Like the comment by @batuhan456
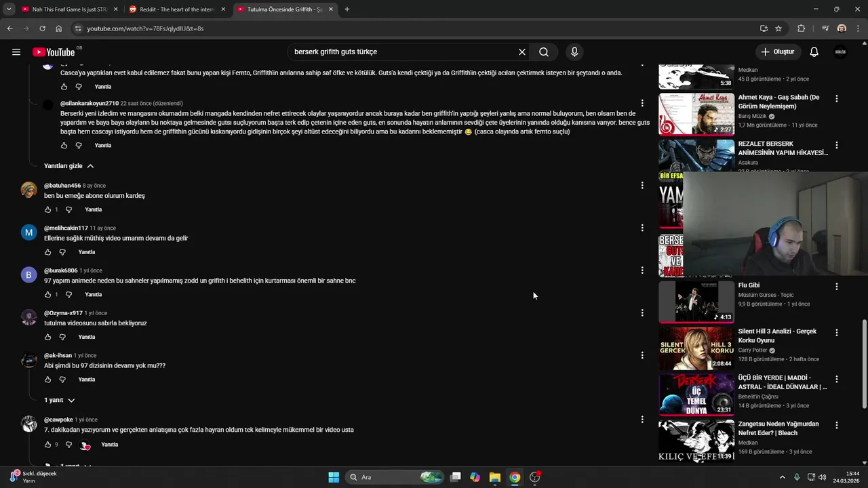This screenshot has height=488, width=868. 48,209
